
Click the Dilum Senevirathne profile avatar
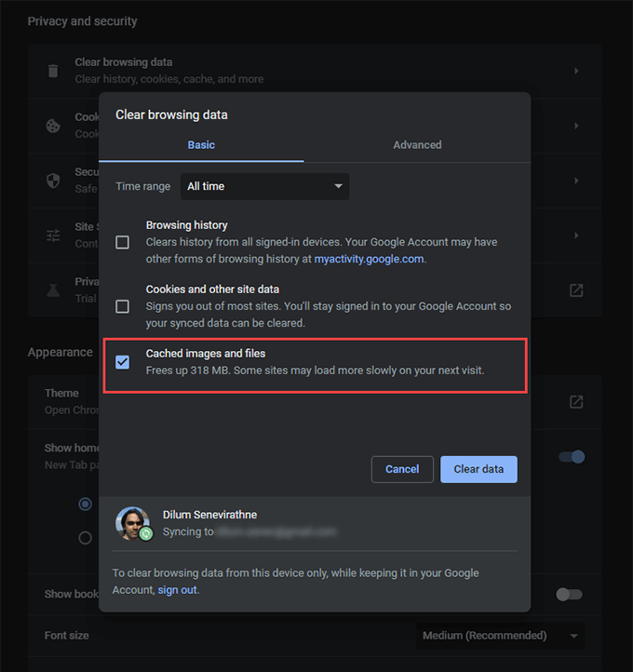(133, 524)
